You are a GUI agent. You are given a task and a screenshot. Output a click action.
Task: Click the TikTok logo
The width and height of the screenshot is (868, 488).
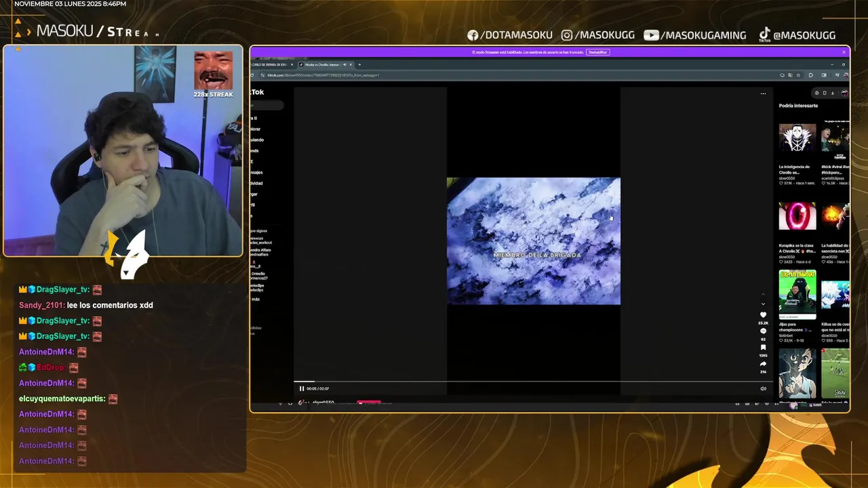pyautogui.click(x=257, y=92)
